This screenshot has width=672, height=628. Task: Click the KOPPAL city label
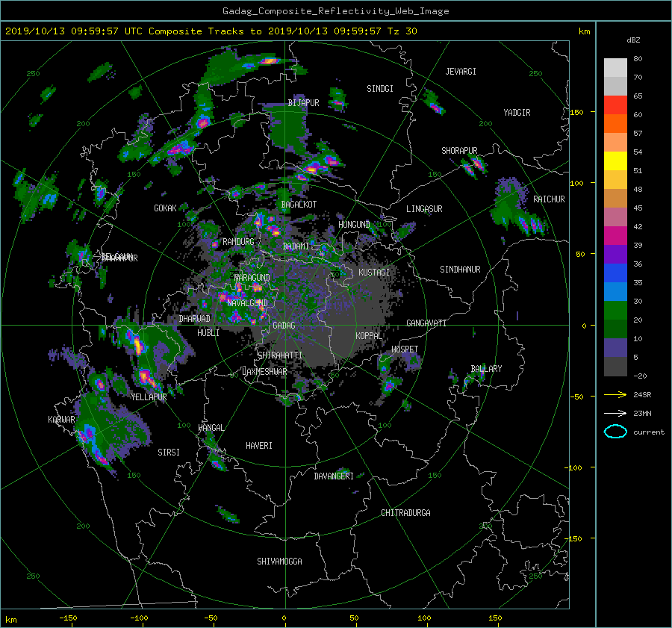[369, 335]
